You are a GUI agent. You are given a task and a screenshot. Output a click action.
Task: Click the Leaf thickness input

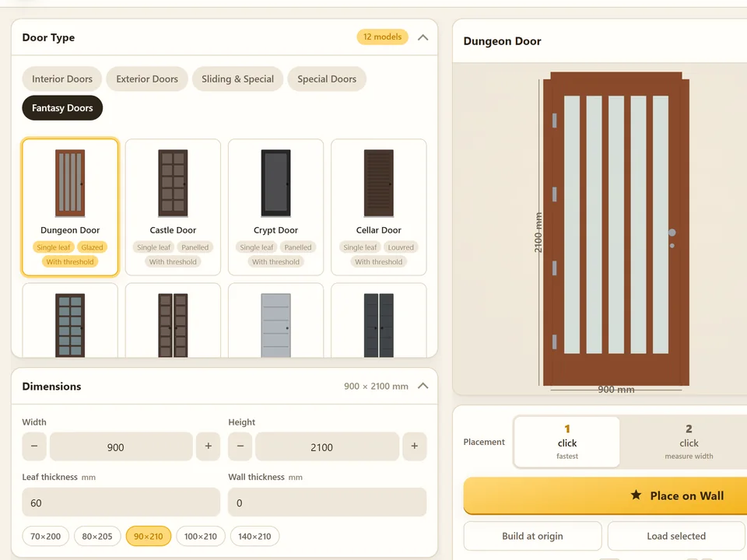coord(121,502)
